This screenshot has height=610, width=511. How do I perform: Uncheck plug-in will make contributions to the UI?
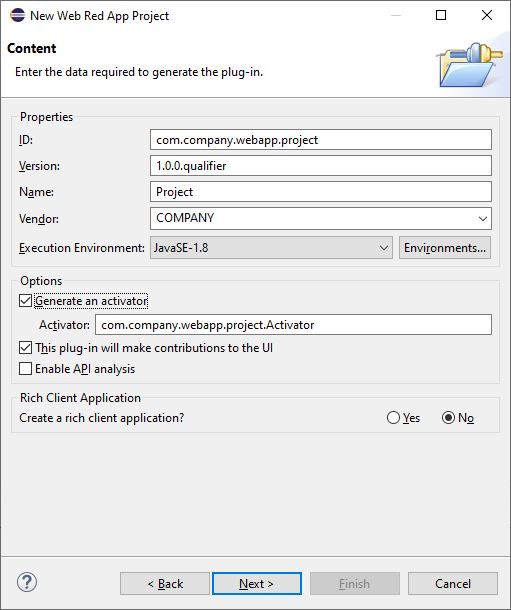coord(26,347)
